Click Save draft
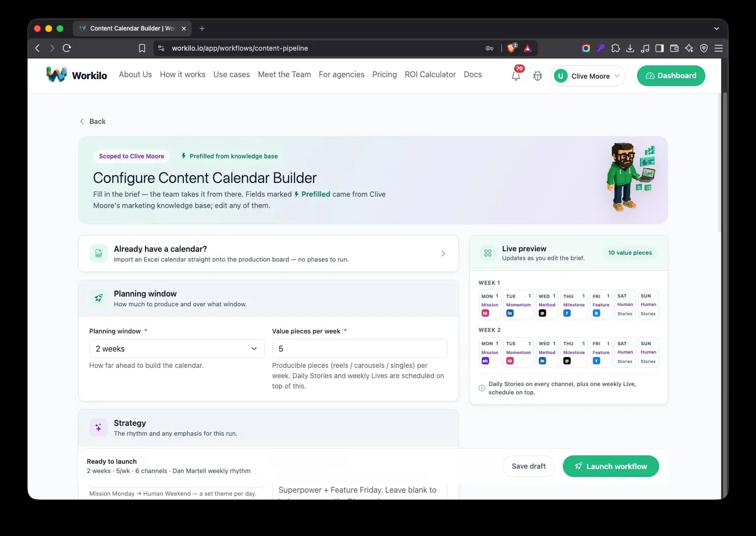The width and height of the screenshot is (756, 536). pos(528,466)
